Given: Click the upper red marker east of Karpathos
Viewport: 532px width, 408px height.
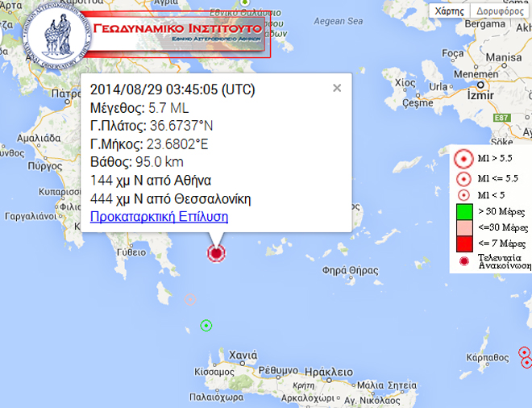Looking at the screenshot, I should click(524, 352).
